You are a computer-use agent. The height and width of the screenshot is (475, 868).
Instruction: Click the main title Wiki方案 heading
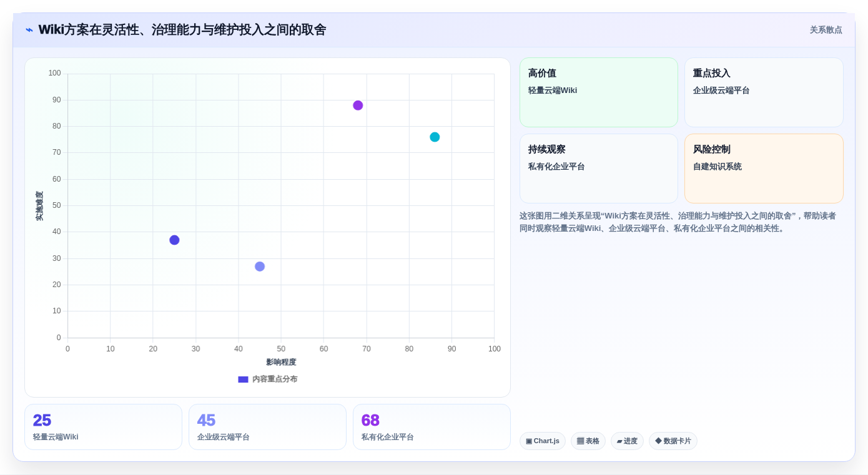pos(182,30)
